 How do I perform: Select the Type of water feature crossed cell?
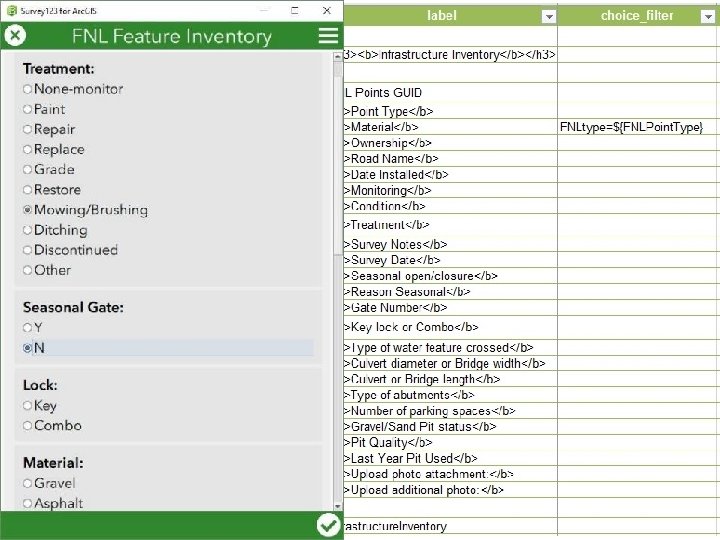(450, 348)
